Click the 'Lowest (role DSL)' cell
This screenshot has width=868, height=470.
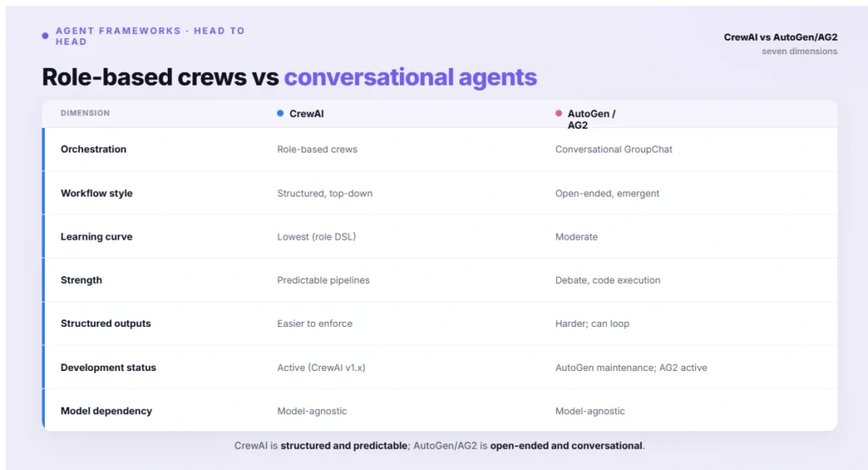coord(316,236)
